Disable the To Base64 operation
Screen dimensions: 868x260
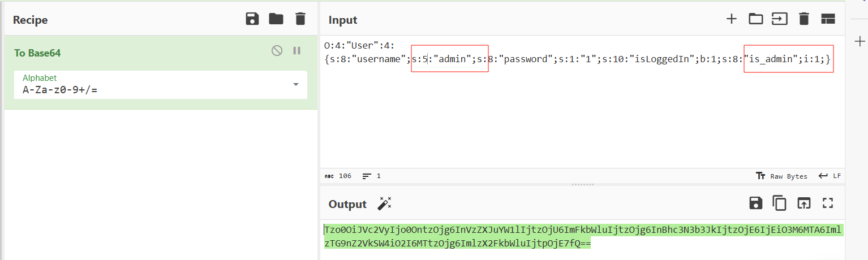pyautogui.click(x=277, y=51)
